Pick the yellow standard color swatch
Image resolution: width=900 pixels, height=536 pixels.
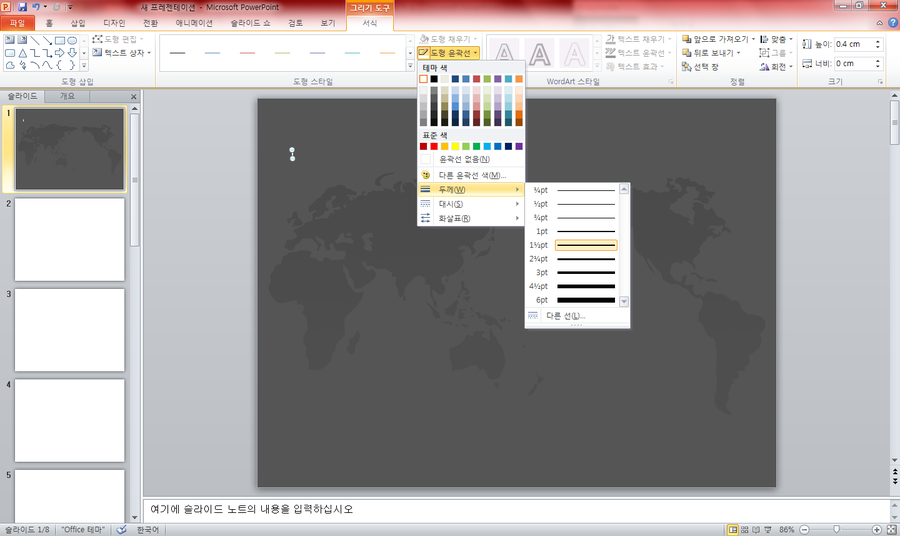click(455, 146)
